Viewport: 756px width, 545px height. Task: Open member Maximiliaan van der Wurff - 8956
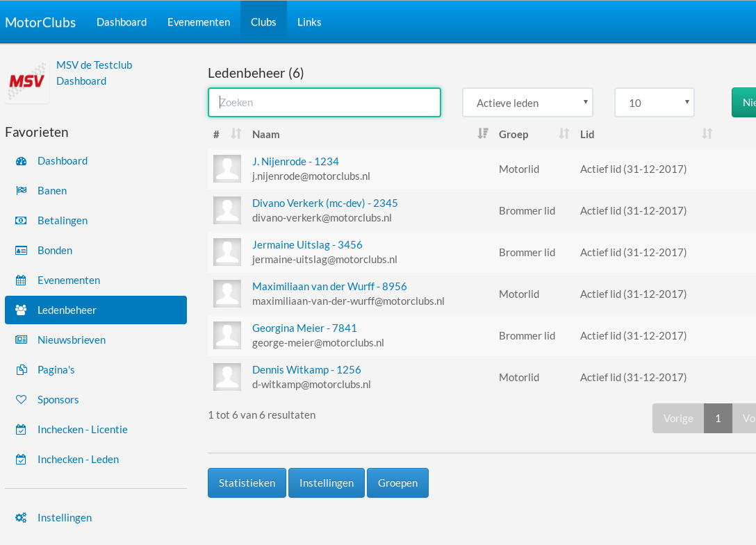click(329, 287)
